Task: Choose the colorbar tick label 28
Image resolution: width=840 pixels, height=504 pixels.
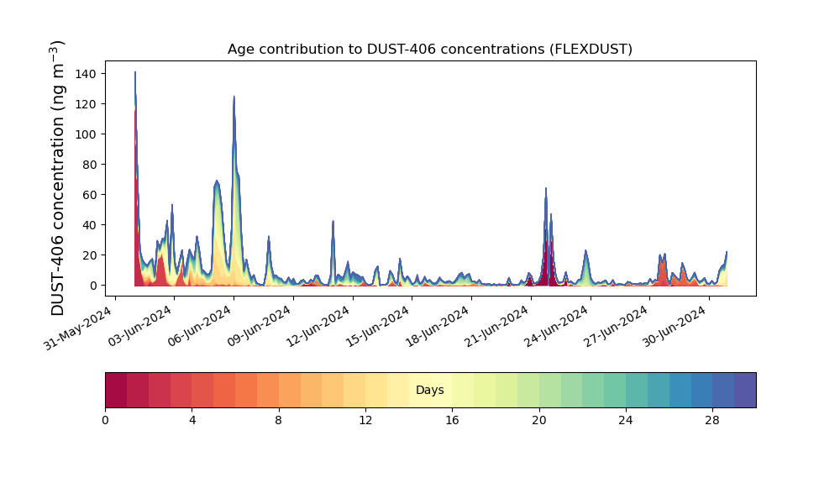Action: (x=712, y=421)
